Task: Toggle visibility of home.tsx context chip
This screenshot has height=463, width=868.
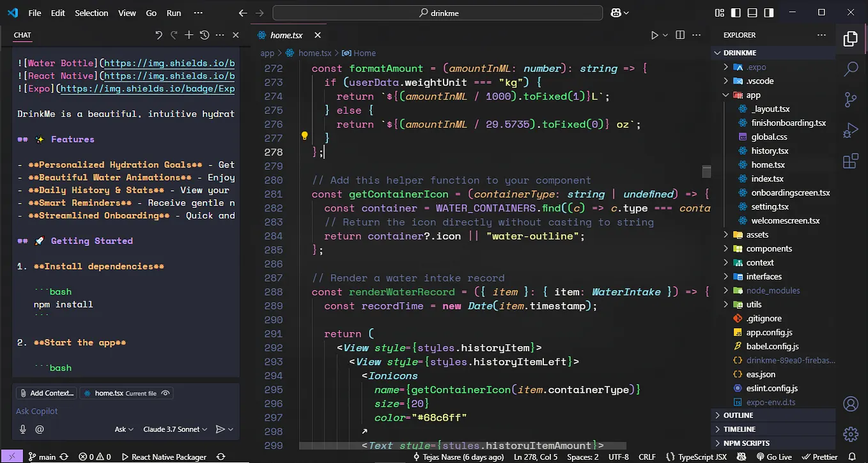Action: pos(165,393)
